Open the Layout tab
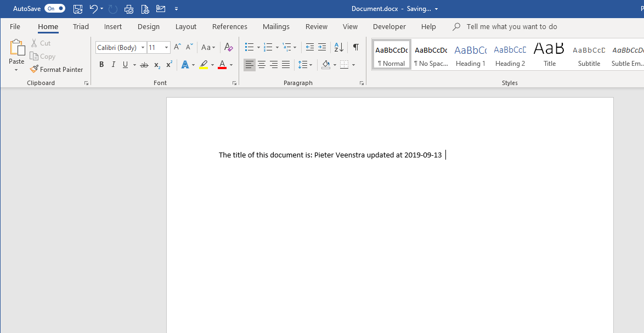Viewport: 644px width, 333px height. coord(186,27)
